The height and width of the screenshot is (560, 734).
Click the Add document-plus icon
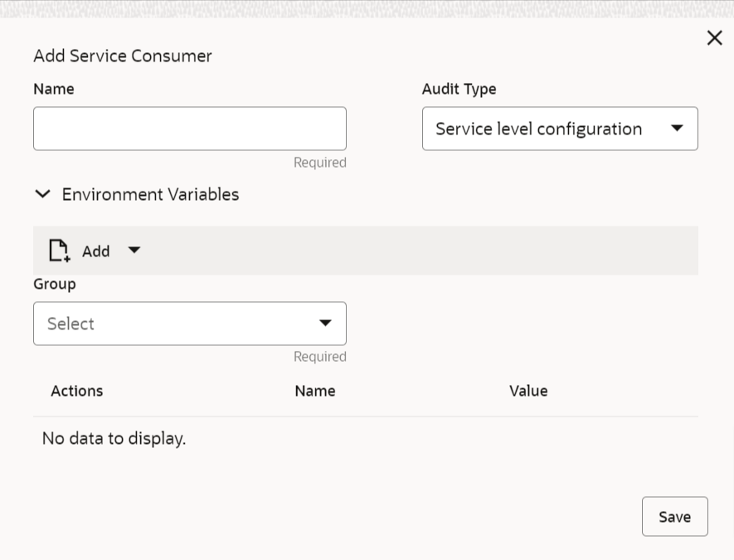point(59,251)
